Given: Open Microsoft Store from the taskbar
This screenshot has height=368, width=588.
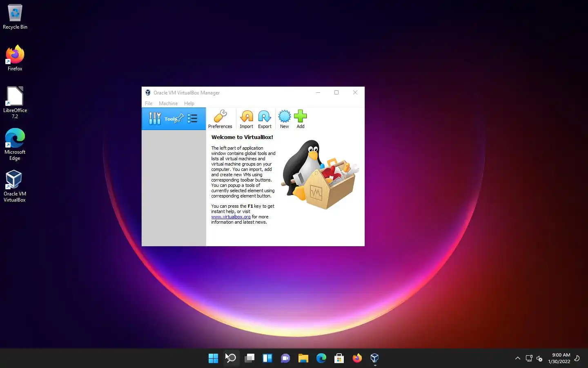Looking at the screenshot, I should pos(339,358).
